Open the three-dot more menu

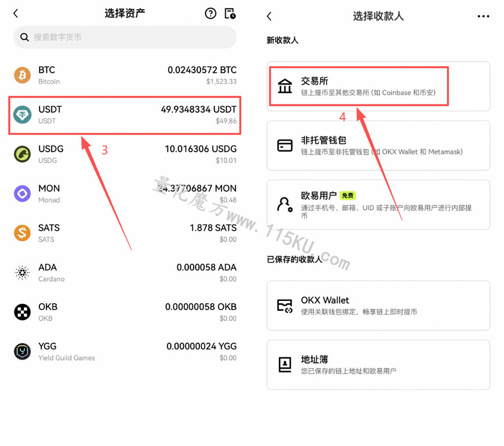click(x=483, y=16)
